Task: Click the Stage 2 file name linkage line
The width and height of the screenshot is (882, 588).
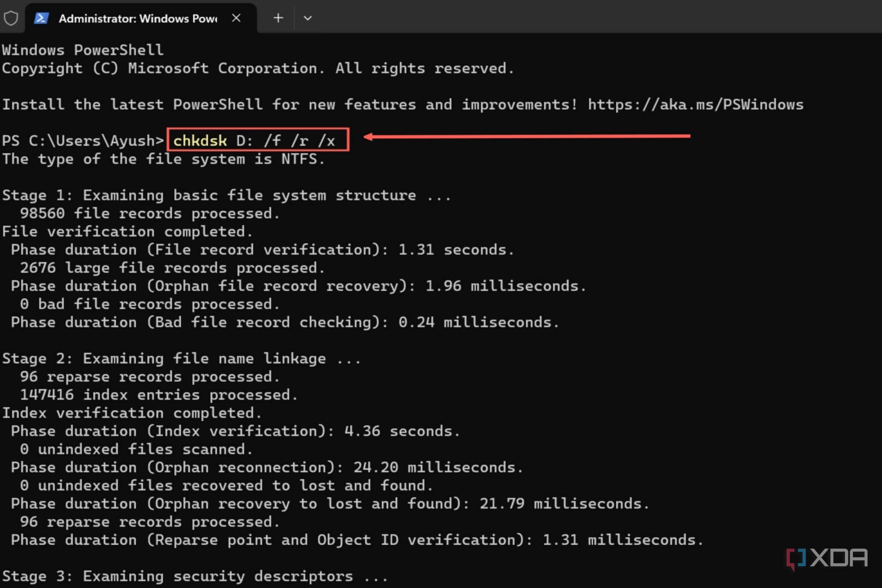Action: point(181,359)
